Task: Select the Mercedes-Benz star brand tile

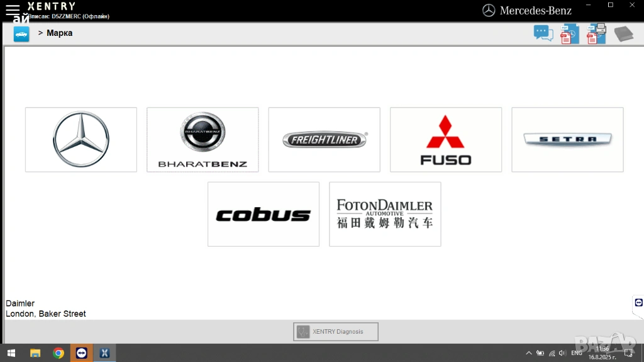Action: pos(81,140)
